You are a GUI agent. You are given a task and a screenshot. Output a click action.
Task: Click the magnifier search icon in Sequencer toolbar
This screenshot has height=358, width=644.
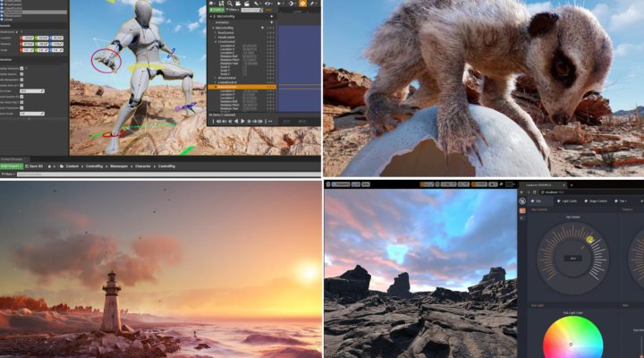tap(230, 4)
